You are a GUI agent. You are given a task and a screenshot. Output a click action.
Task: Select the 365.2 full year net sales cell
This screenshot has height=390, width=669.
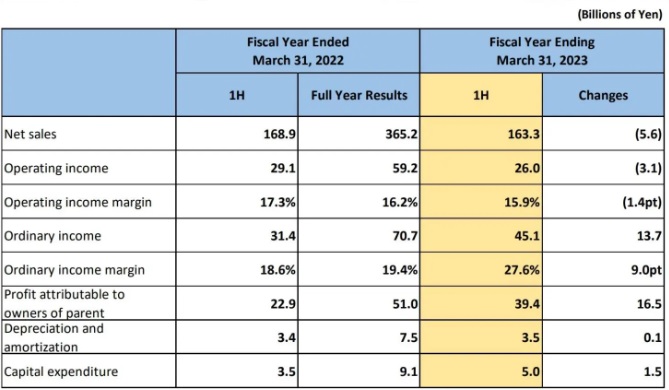click(359, 134)
